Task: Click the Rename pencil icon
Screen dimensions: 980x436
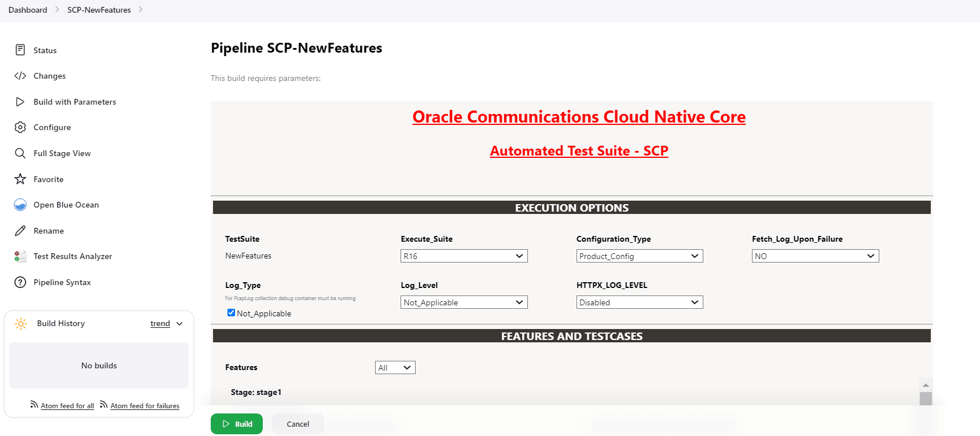Action: click(x=20, y=231)
